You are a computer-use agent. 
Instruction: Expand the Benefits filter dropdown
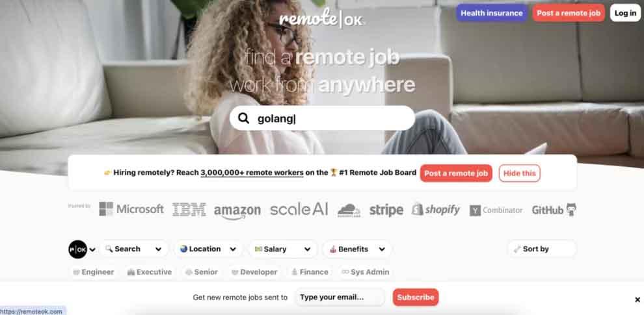click(x=357, y=249)
